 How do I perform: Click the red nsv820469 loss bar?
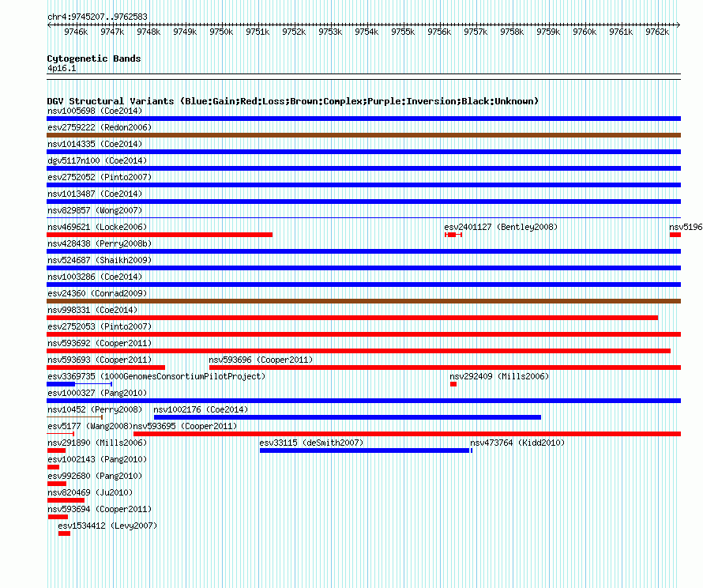[x=66, y=500]
